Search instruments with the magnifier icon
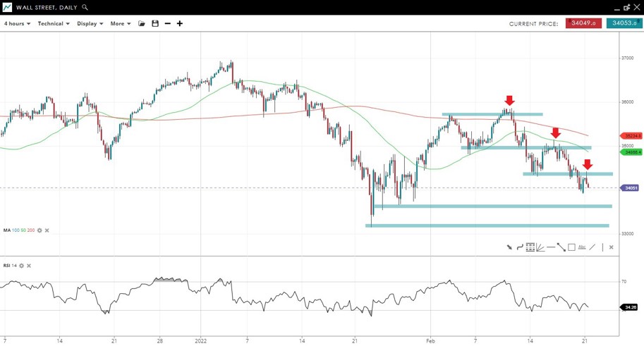The image size is (644, 346). click(85, 7)
